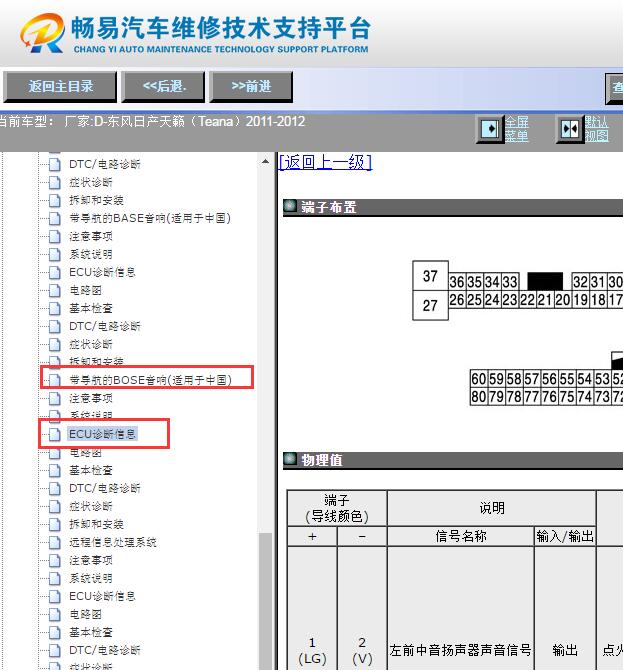Screen dimensions: 623x670
Task: Click the page icon beside 远程信息处理系统
Action: (55, 542)
